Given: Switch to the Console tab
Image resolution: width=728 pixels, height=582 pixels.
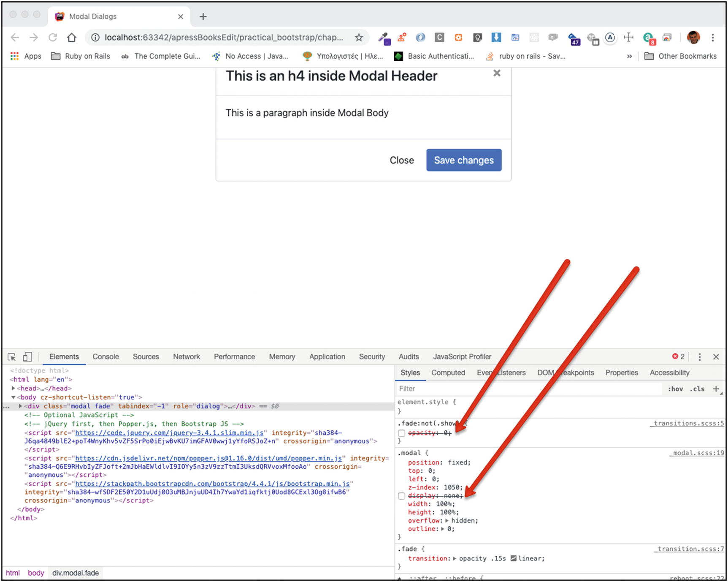Looking at the screenshot, I should tap(106, 357).
